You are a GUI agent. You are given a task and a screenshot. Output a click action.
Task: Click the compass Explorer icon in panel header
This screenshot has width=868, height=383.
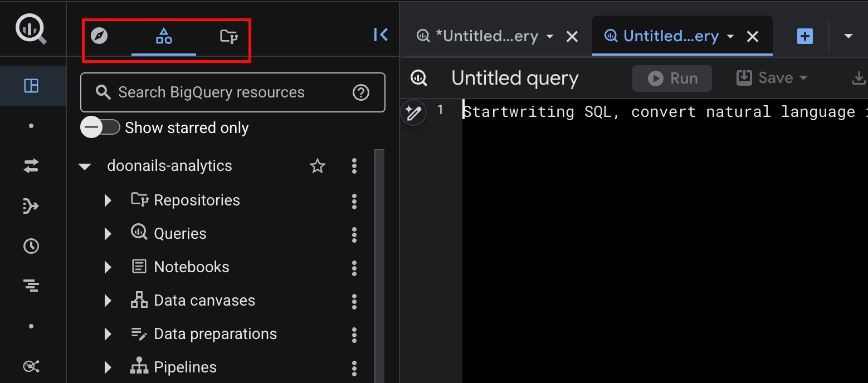pos(99,37)
